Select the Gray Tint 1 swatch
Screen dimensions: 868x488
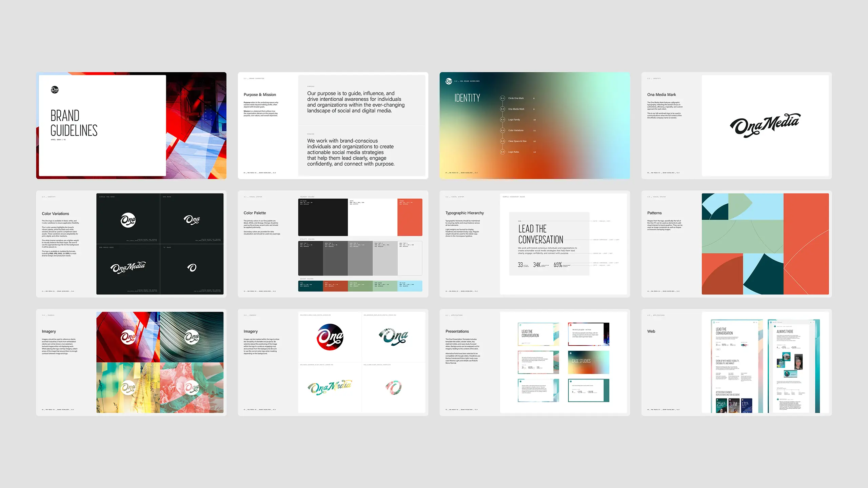pyautogui.click(x=311, y=258)
